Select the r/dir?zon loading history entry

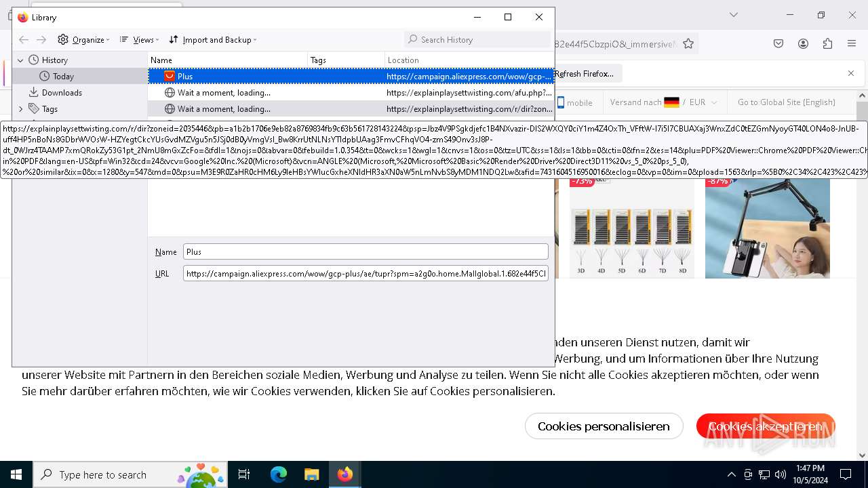pos(351,109)
